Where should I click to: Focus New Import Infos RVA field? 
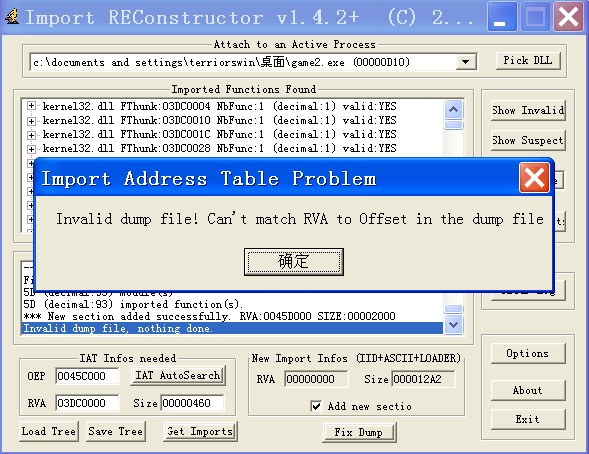click(x=316, y=379)
